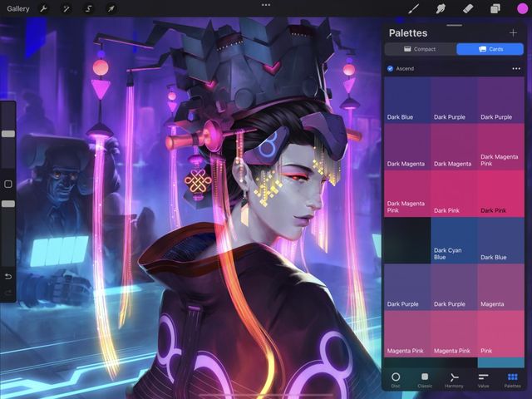This screenshot has width=532, height=399.
Task: Switch palettes to Cards view
Action: tap(490, 49)
